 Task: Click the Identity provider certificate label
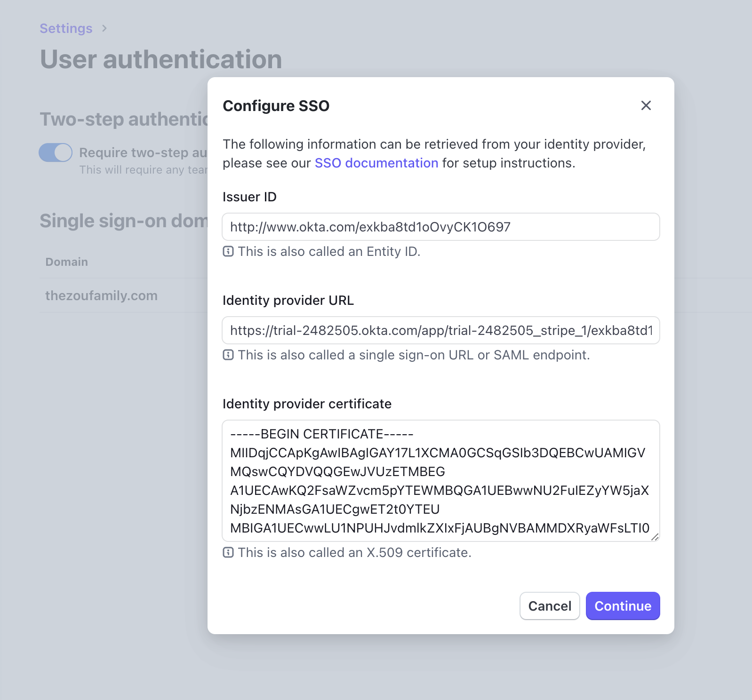pyautogui.click(x=307, y=404)
